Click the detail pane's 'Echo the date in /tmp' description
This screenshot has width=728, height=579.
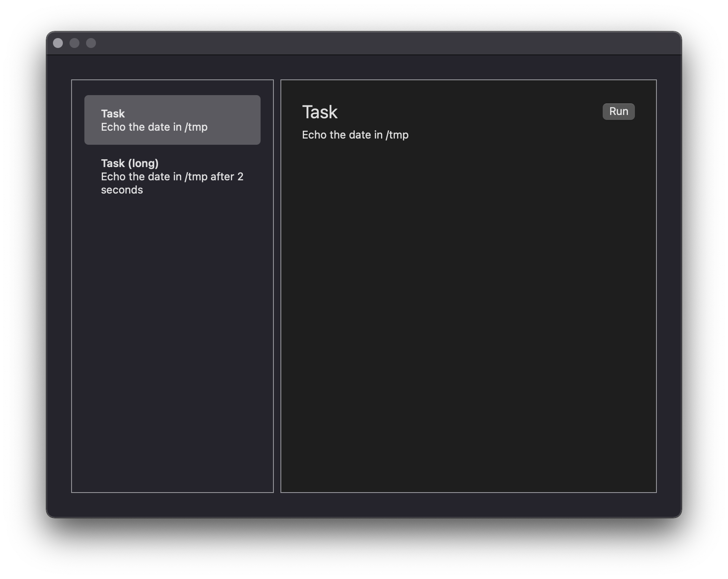click(x=355, y=135)
